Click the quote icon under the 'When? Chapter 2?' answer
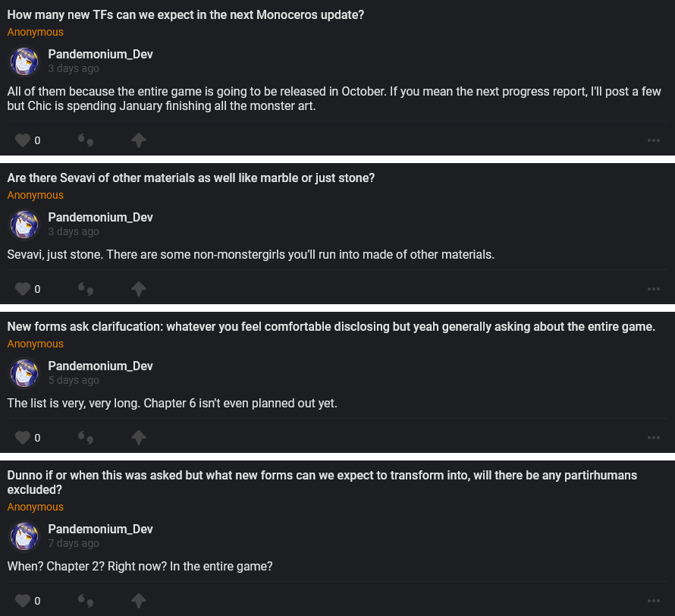The image size is (675, 616). coord(86,601)
